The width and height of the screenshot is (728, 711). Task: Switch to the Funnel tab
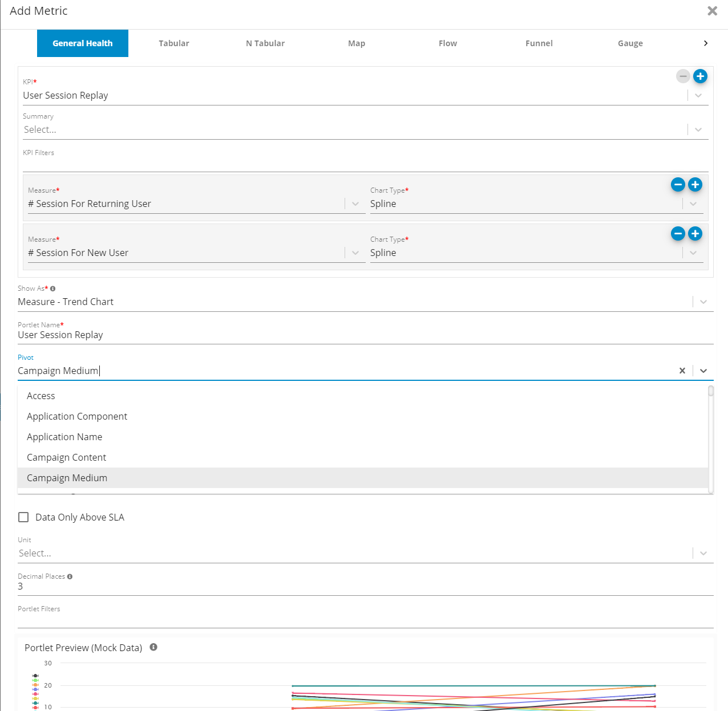click(x=539, y=43)
